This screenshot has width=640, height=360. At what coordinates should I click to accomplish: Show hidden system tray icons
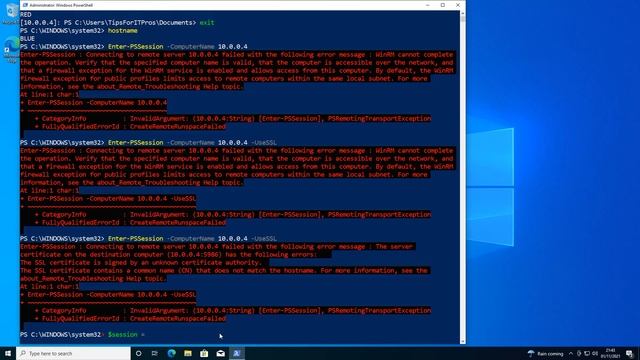pyautogui.click(x=571, y=353)
